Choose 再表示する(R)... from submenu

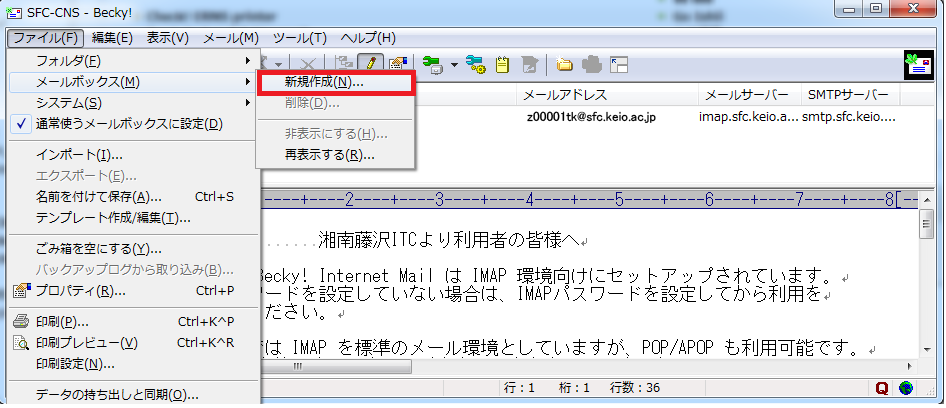[329, 154]
